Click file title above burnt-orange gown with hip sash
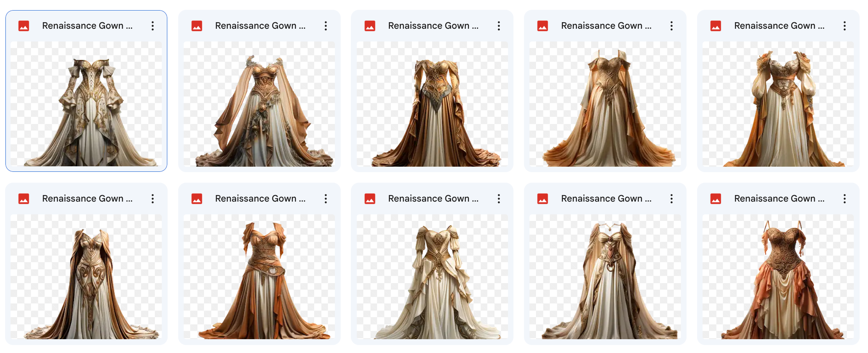 261,199
